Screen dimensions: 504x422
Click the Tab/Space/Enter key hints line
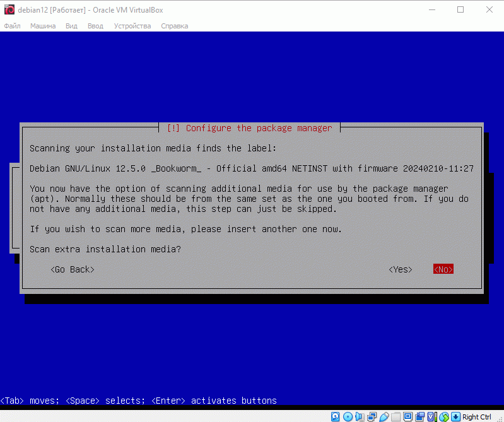pyautogui.click(x=139, y=401)
